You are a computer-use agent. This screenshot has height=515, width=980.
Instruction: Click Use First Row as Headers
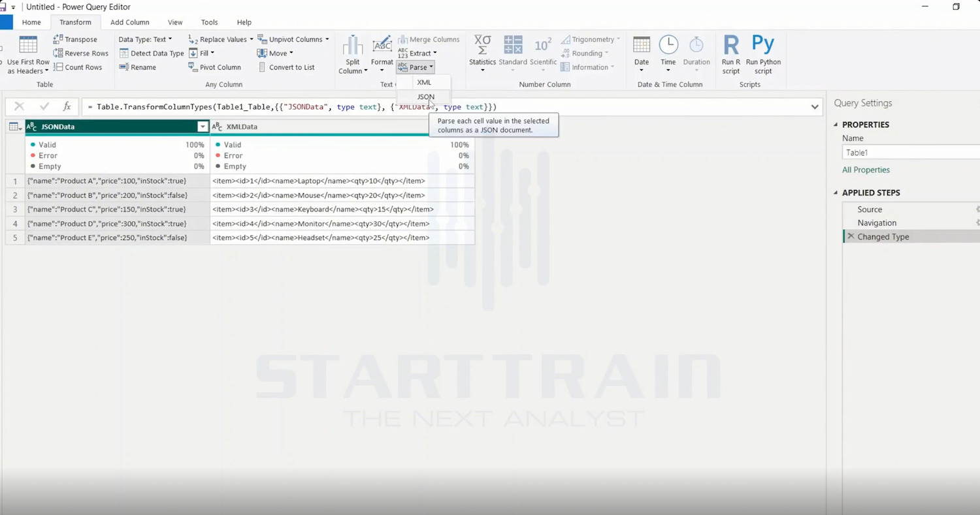coord(28,55)
